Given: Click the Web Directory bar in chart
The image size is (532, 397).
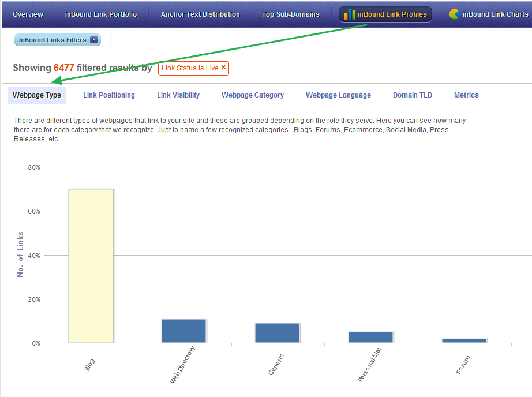Looking at the screenshot, I should 184,331.
